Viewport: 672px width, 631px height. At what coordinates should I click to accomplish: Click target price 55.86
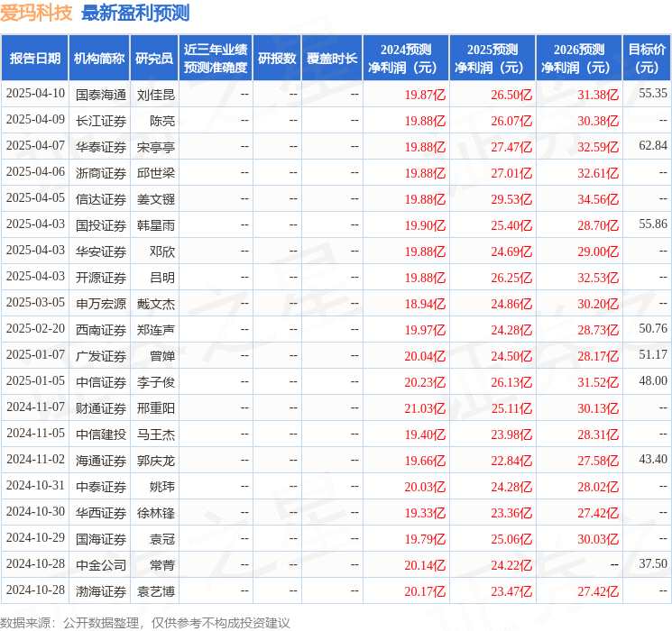pyautogui.click(x=653, y=224)
